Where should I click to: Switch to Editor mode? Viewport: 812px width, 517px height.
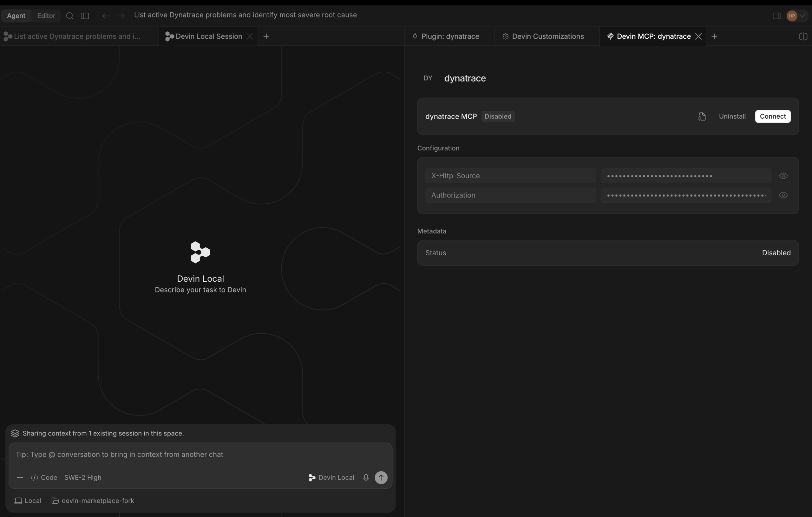(46, 16)
